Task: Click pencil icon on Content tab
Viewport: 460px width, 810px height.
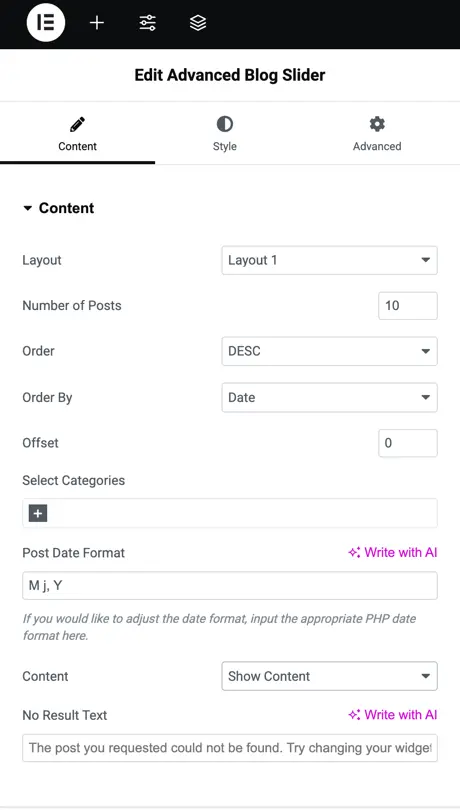Action: pos(78,124)
